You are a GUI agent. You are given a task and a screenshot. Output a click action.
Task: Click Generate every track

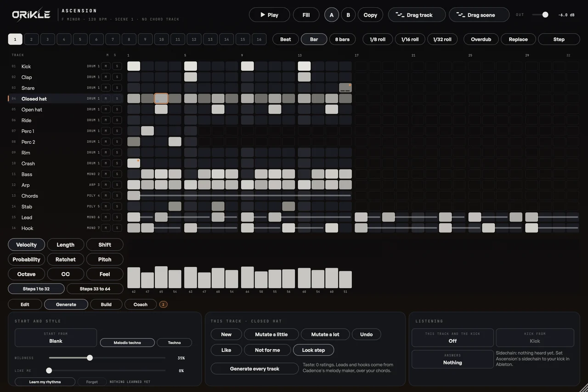click(254, 369)
